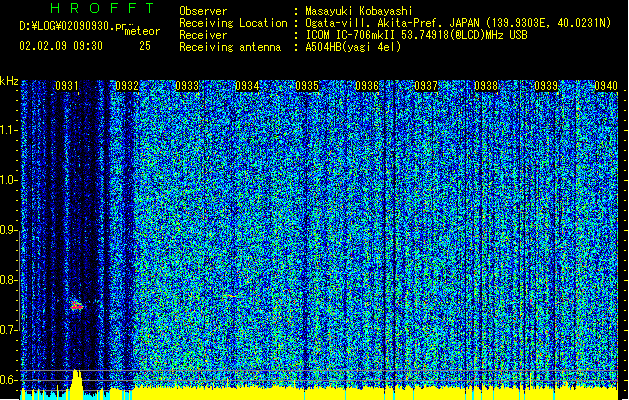Viewport: 629px width, 400px height.
Task: Click the 0935 time marker
Action: (307, 86)
